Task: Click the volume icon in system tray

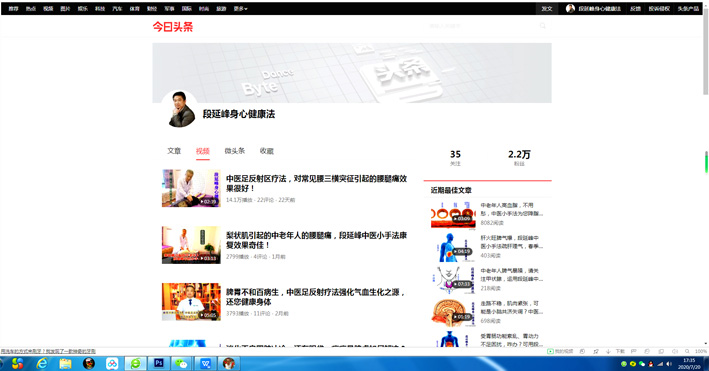Action: (x=669, y=364)
